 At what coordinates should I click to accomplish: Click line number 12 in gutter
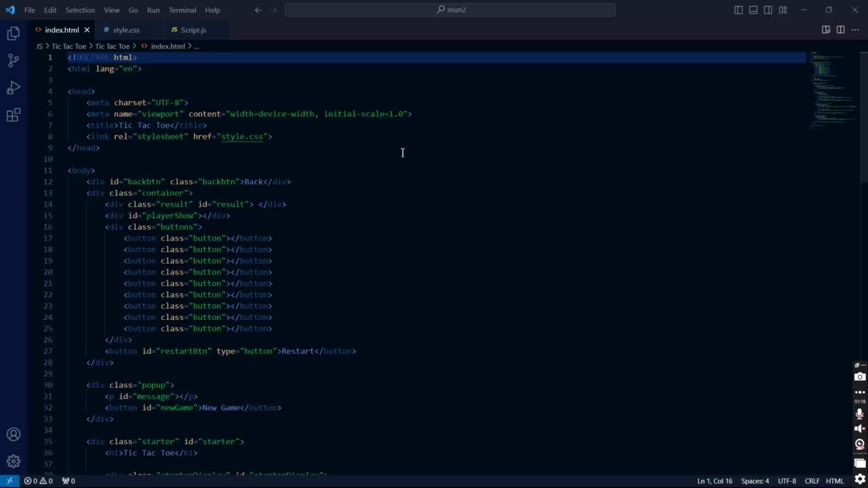[x=47, y=182]
